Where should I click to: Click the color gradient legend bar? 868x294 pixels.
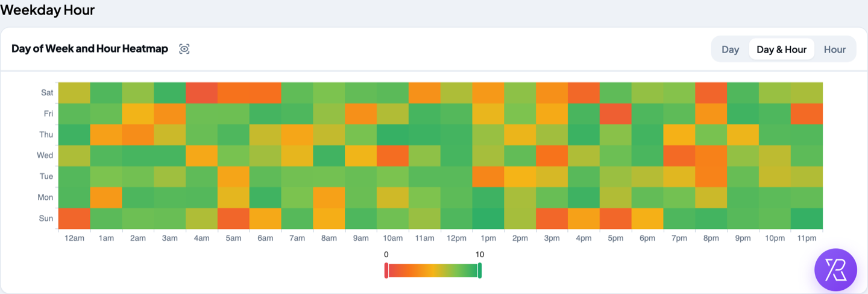[433, 270]
